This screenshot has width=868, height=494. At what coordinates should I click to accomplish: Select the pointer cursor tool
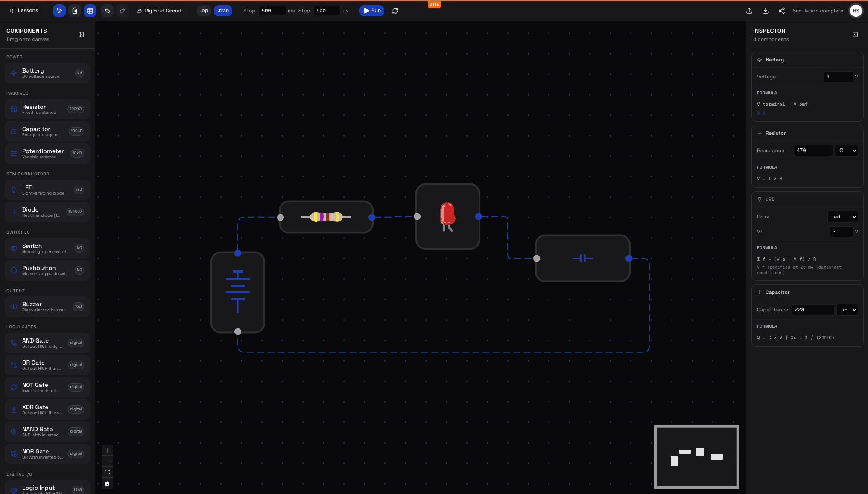(59, 11)
